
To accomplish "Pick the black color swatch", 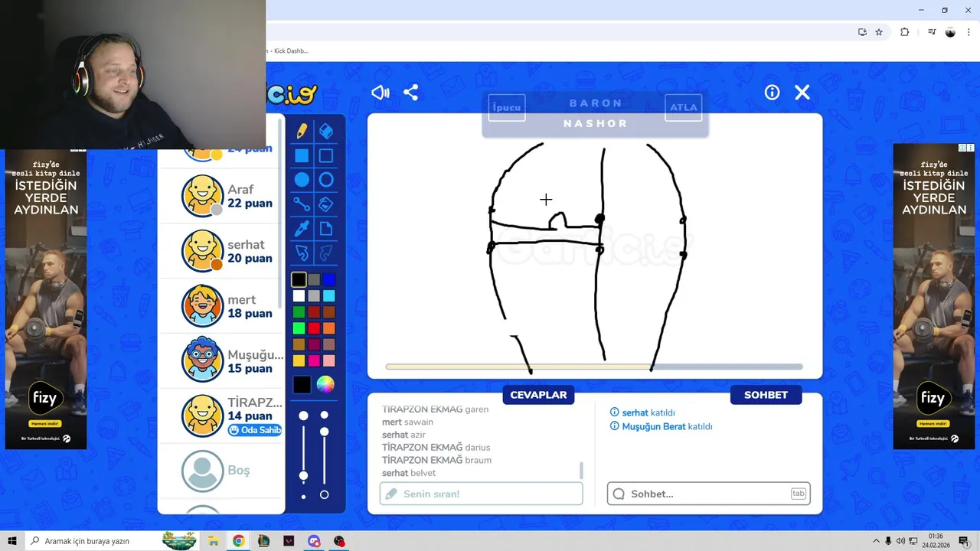I will pos(299,280).
